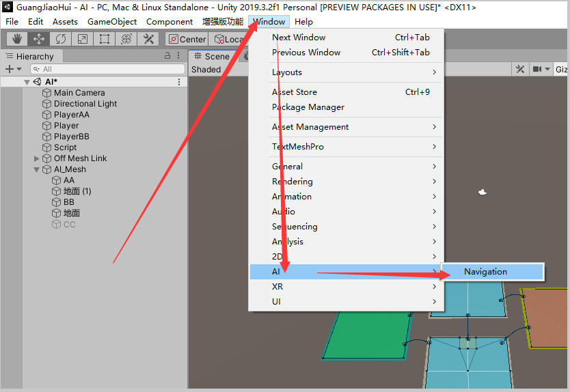Toggle the Center pivot button

coord(187,39)
